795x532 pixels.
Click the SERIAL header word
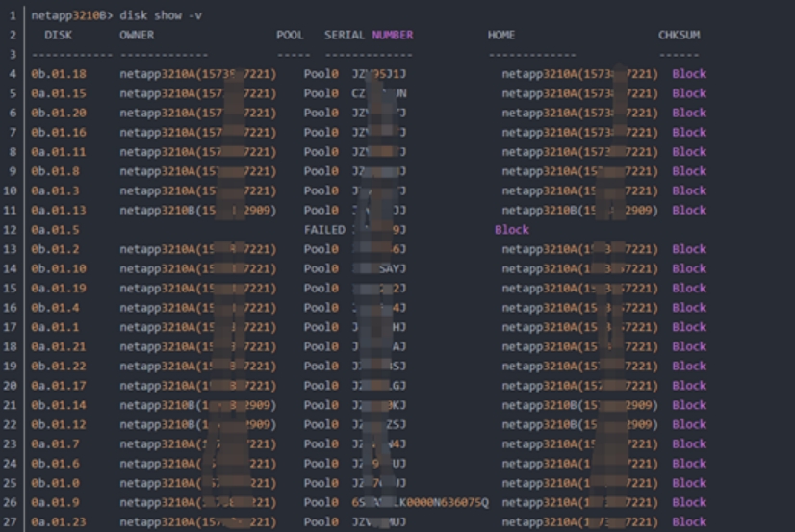pos(345,35)
